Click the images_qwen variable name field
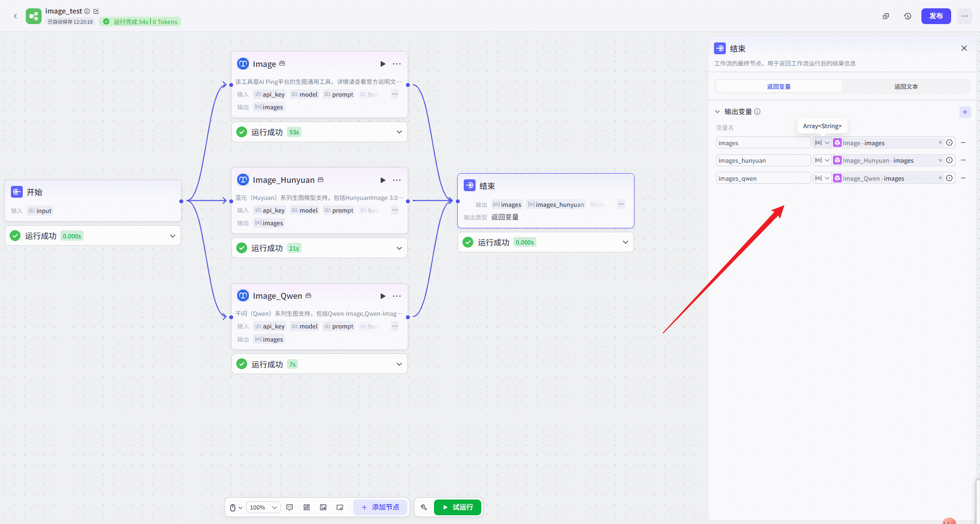Screen dimensions: 980x524 (763, 178)
